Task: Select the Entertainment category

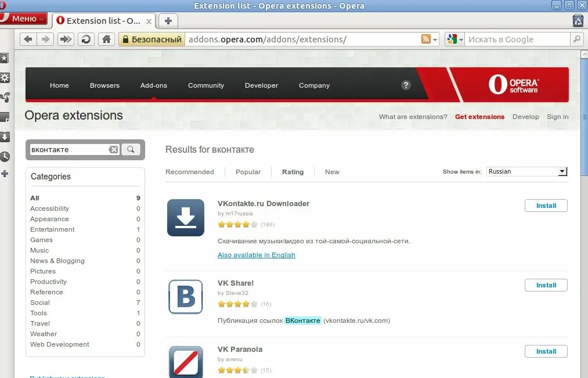Action: [52, 229]
